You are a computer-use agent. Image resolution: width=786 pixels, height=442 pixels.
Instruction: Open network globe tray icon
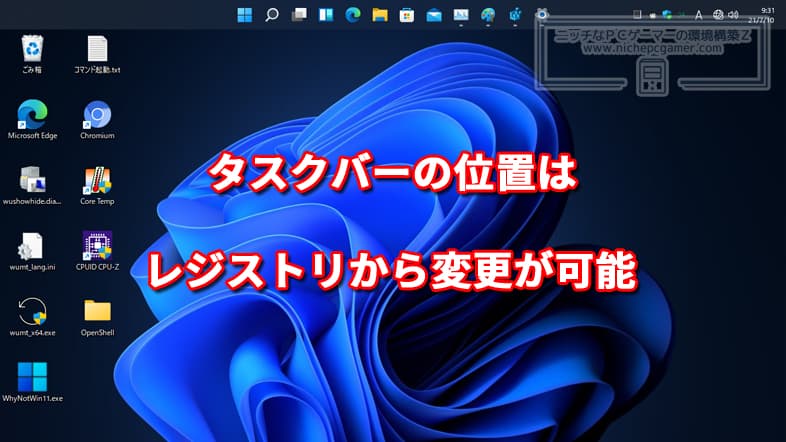(718, 15)
